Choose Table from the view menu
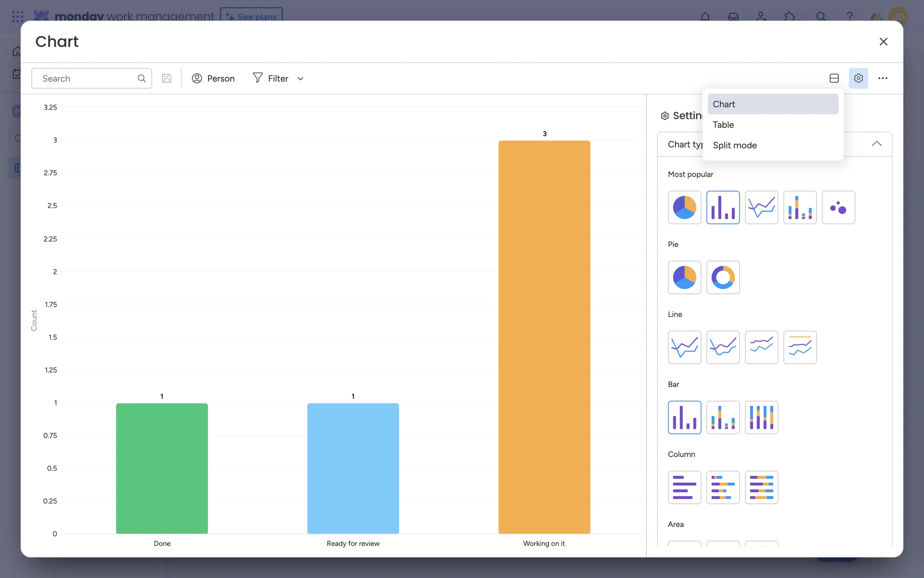The image size is (924, 578). coord(723,125)
